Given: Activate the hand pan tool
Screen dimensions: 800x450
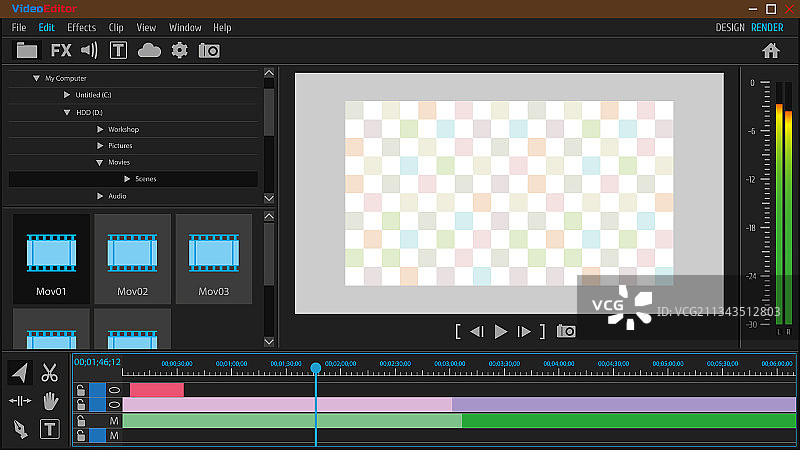Looking at the screenshot, I should click(x=50, y=401).
